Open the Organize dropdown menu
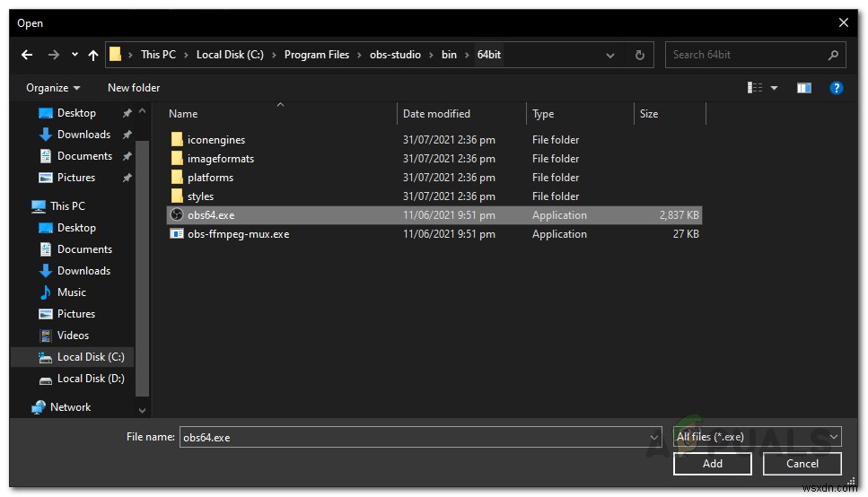The image size is (868, 497). coord(53,88)
